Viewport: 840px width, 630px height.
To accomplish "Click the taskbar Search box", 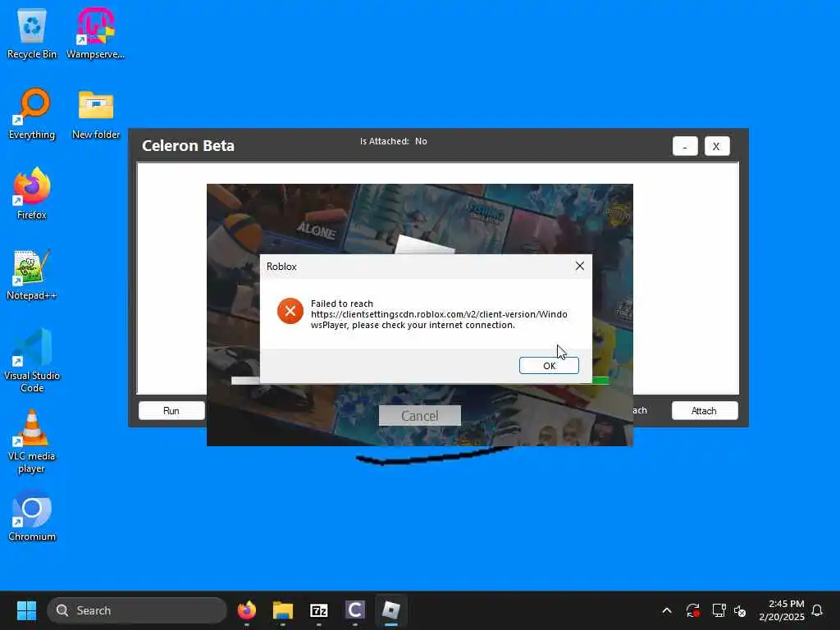I will coord(137,610).
